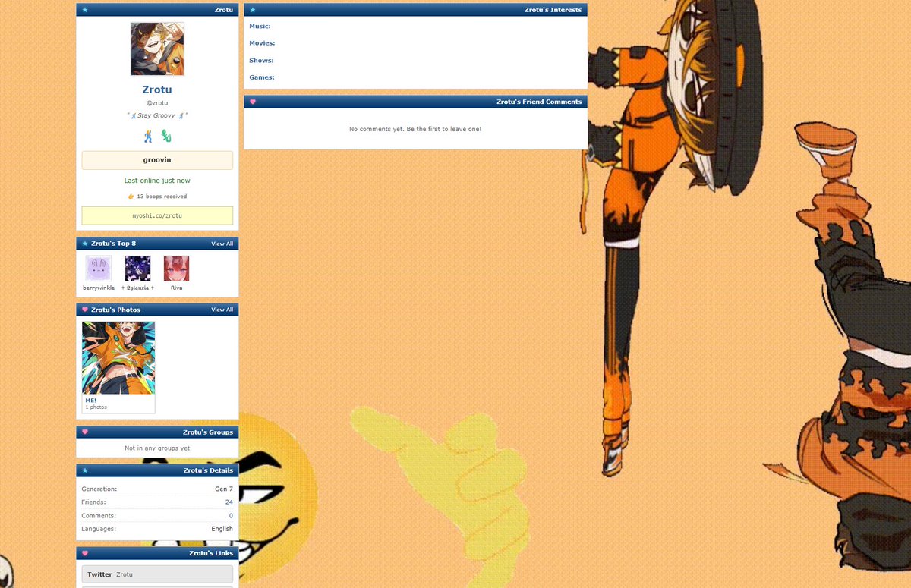Click the Last online just now text
The image size is (911, 588).
point(157,181)
